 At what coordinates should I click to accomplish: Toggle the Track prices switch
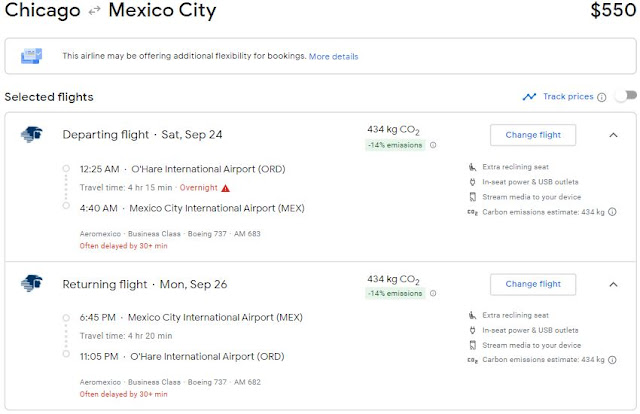tap(625, 97)
